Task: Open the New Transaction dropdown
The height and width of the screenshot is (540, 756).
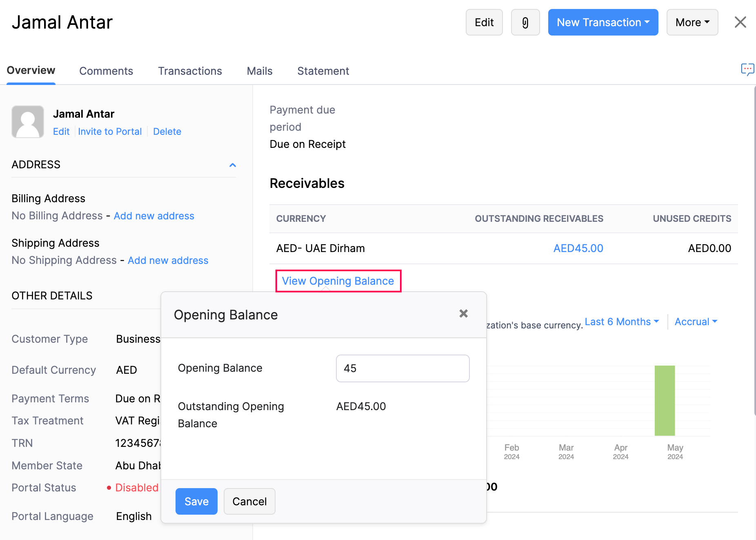Action: [603, 22]
